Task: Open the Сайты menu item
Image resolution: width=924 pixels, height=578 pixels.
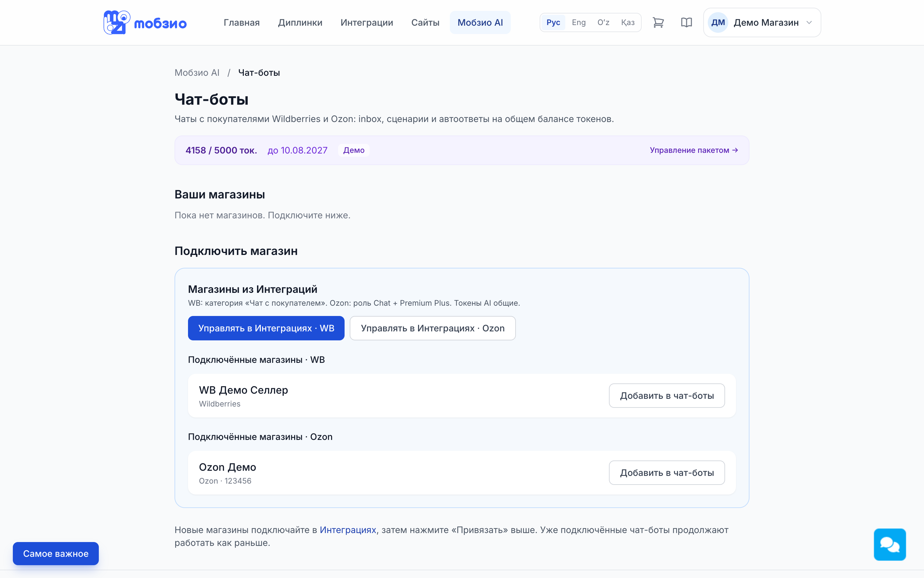Action: point(425,22)
